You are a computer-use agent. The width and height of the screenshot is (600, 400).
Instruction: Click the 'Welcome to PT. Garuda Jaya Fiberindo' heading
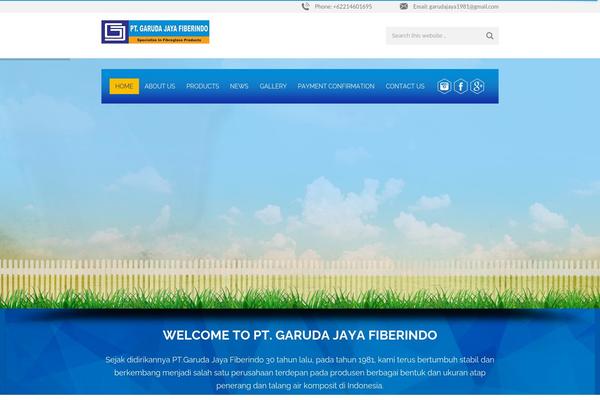(x=300, y=335)
